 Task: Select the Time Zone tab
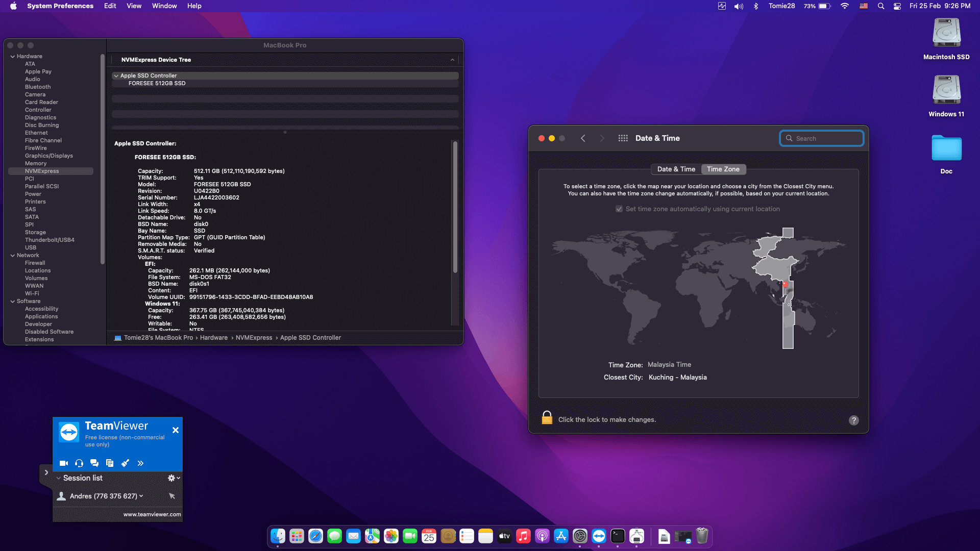pyautogui.click(x=723, y=169)
